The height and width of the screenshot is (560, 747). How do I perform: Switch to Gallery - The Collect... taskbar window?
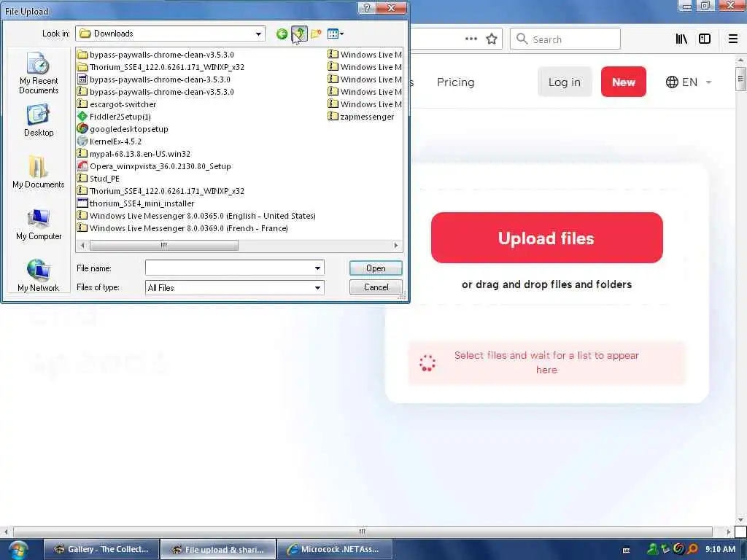101,550
